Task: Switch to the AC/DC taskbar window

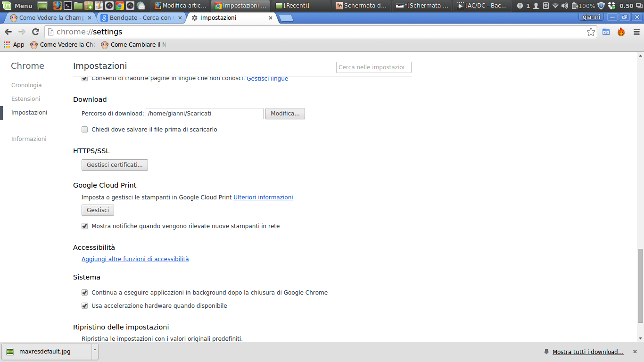Action: 483,6
